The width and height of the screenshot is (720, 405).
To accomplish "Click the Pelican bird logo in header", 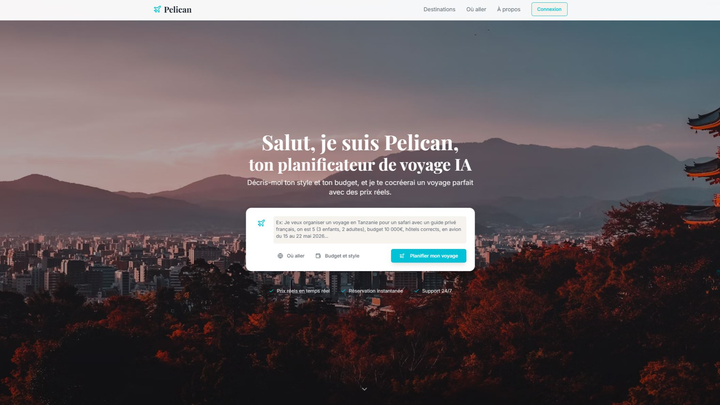I will [157, 9].
